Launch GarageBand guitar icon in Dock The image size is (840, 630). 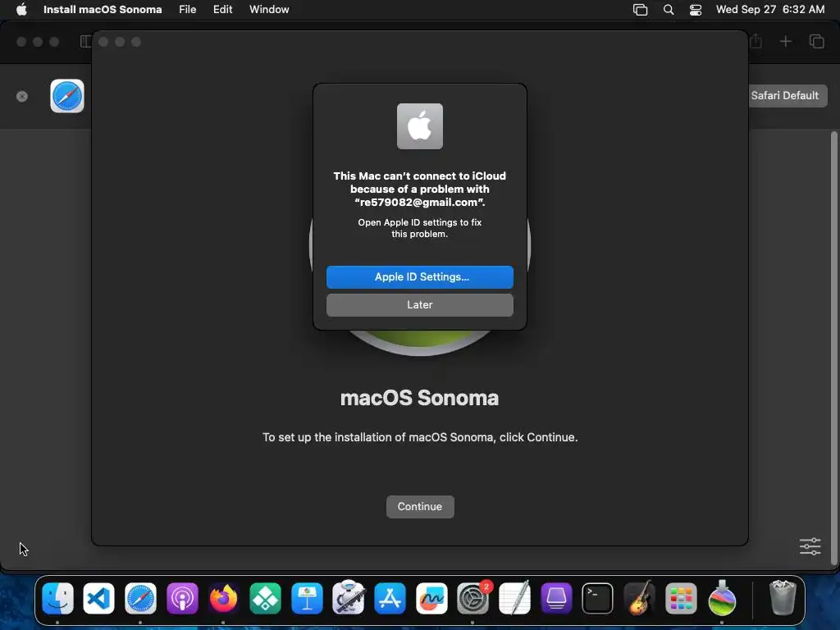click(x=639, y=598)
